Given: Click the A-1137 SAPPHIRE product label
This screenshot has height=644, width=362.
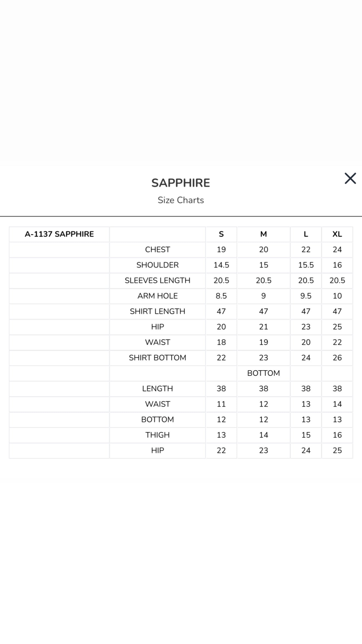Looking at the screenshot, I should [59, 234].
